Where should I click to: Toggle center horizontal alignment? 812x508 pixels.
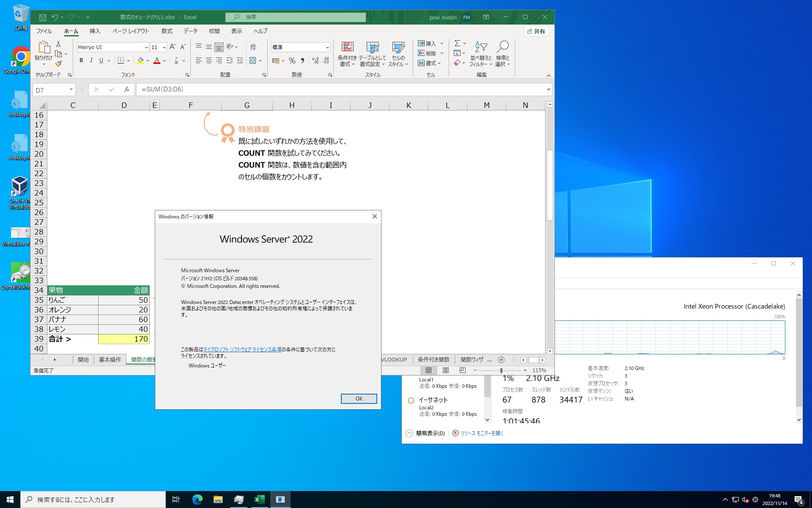208,61
